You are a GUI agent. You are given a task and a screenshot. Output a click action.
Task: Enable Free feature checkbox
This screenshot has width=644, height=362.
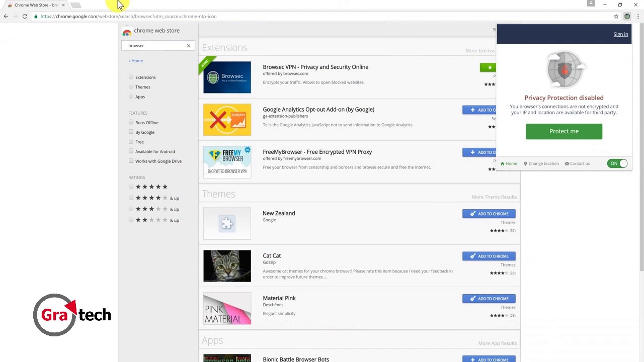(131, 141)
